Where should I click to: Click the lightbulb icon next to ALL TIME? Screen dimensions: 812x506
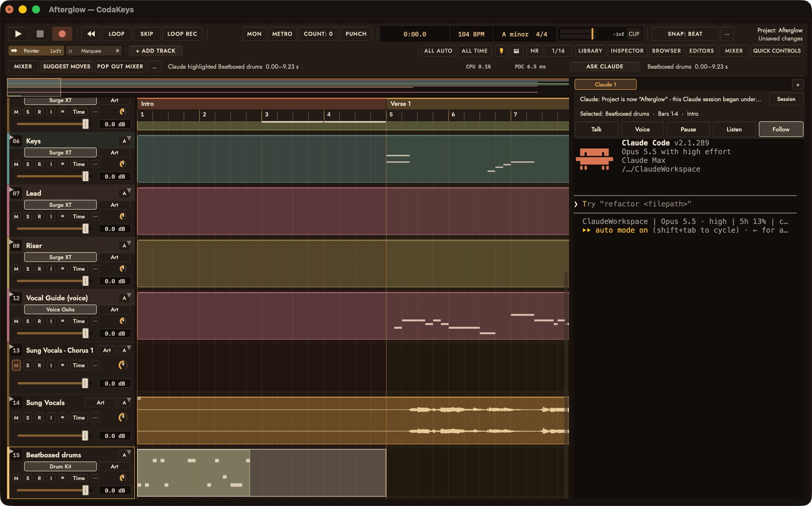(501, 51)
